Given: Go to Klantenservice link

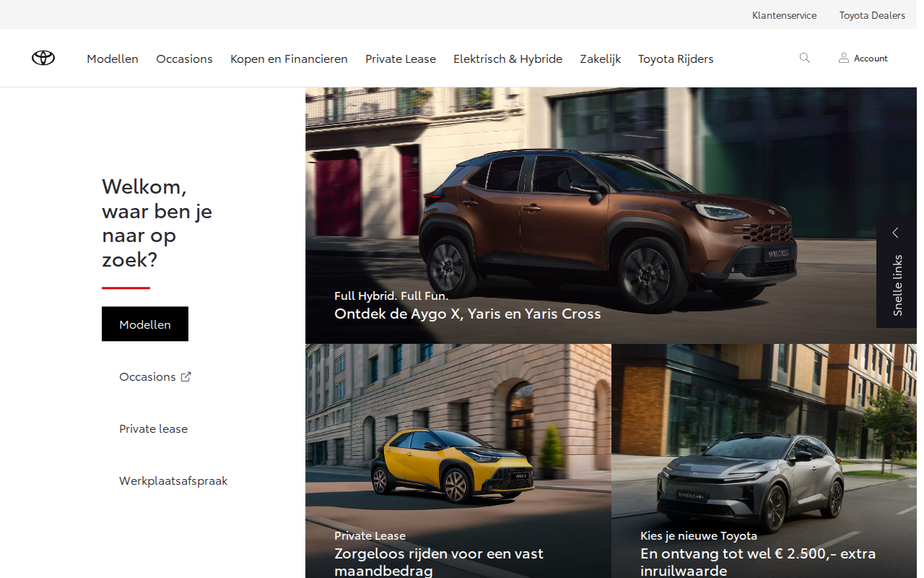Looking at the screenshot, I should pyautogui.click(x=784, y=15).
